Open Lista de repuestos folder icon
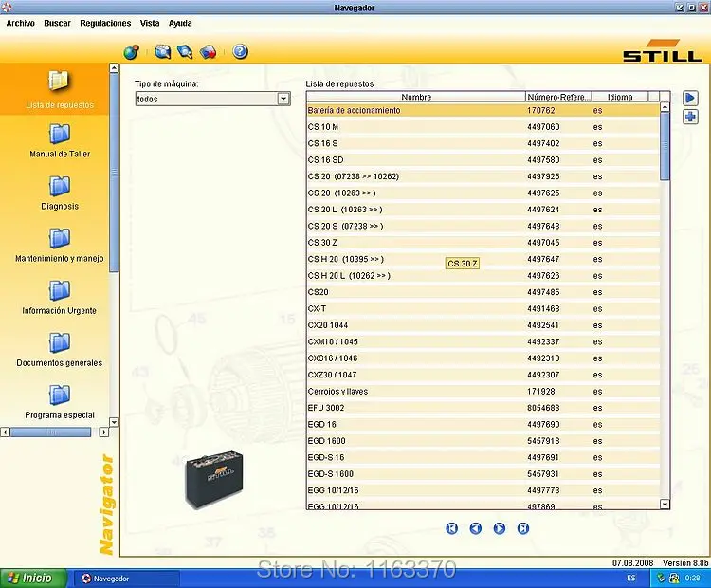 pos(60,82)
